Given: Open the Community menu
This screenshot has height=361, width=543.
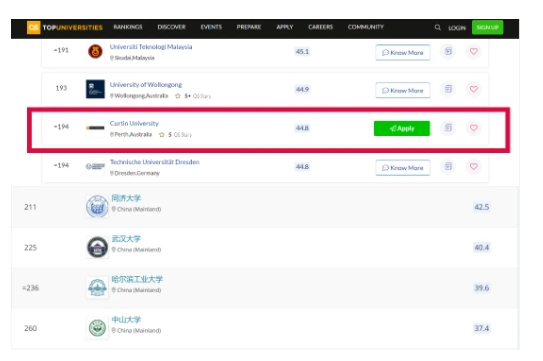Looking at the screenshot, I should click(366, 27).
